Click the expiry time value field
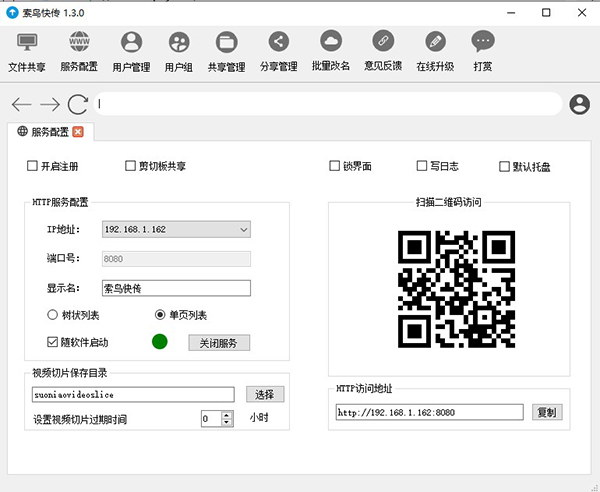 (x=212, y=419)
